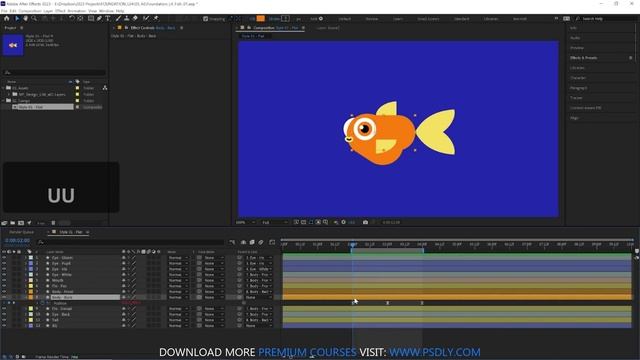The image size is (640, 360).
Task: Expand the 01_Assets folder in Project panel
Action: pos(3,88)
